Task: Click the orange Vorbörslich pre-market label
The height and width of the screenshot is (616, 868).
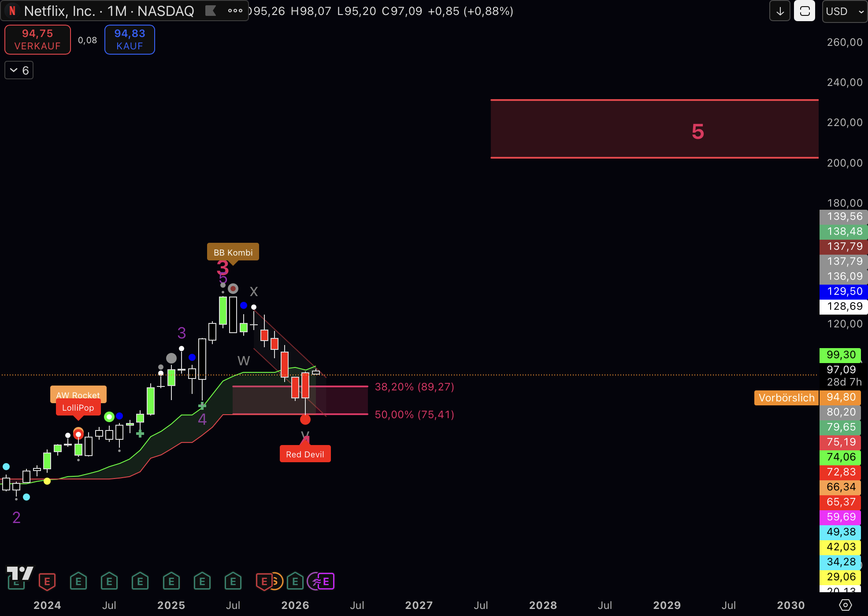Action: point(786,398)
